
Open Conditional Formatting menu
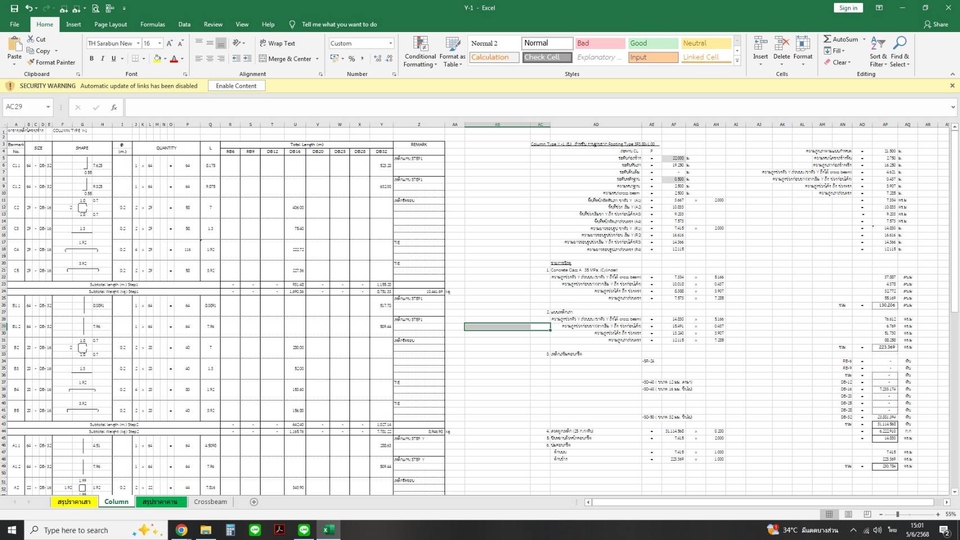(x=419, y=51)
